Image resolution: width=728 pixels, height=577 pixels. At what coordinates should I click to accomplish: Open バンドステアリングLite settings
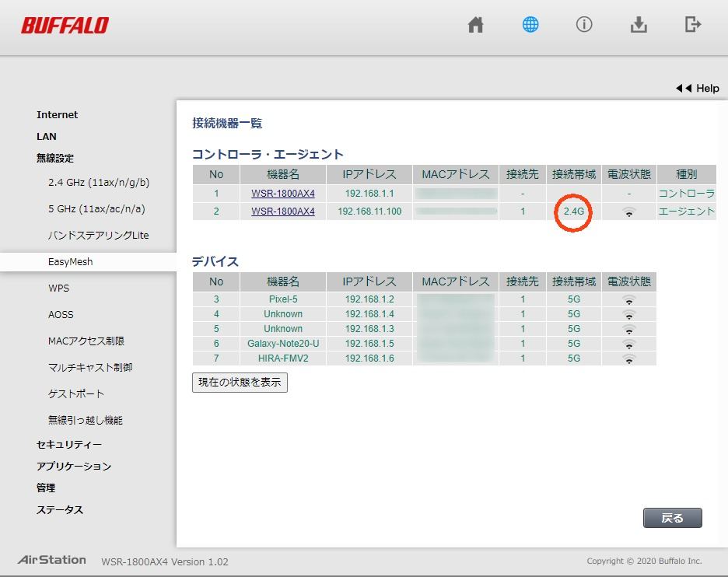click(99, 236)
